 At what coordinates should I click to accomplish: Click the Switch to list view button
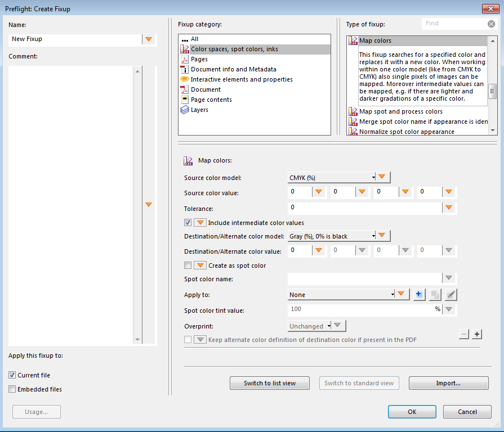(270, 383)
